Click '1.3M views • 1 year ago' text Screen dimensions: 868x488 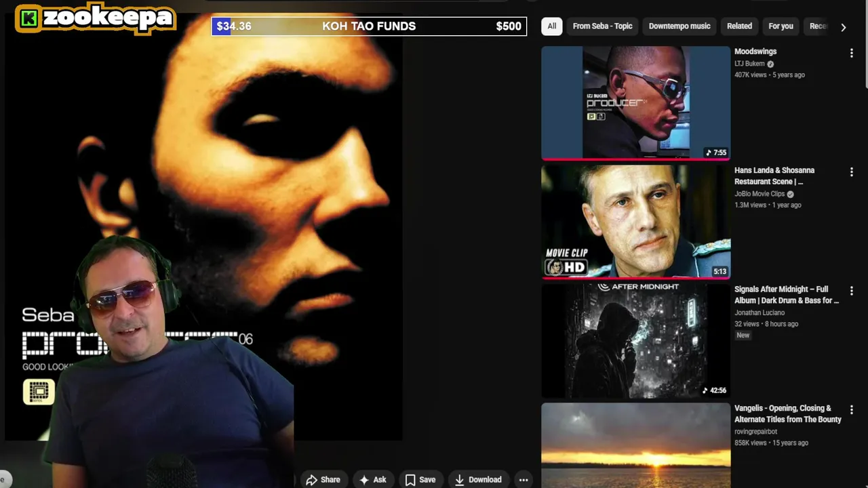768,205
